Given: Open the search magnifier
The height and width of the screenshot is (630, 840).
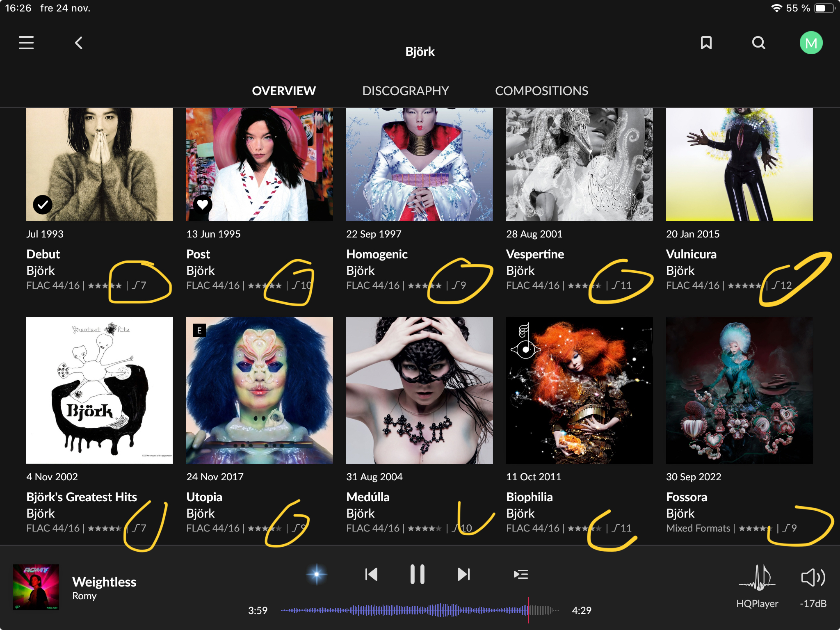Looking at the screenshot, I should click(758, 43).
